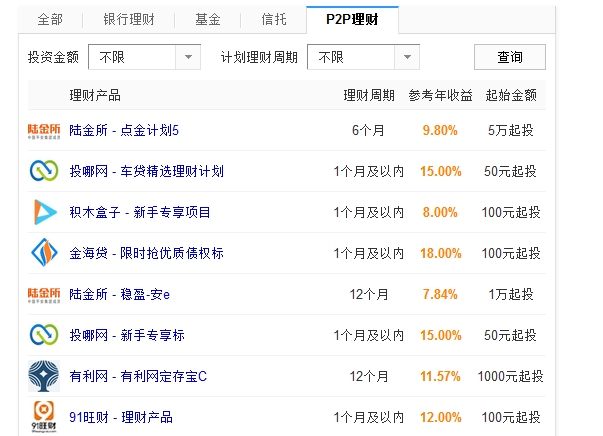Click 15.00% in the 车贷精选理财计划 row
The width and height of the screenshot is (603, 436).
point(441,171)
